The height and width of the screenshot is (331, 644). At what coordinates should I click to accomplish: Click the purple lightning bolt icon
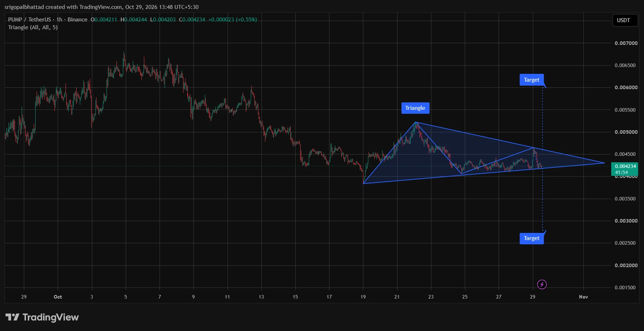(542, 284)
